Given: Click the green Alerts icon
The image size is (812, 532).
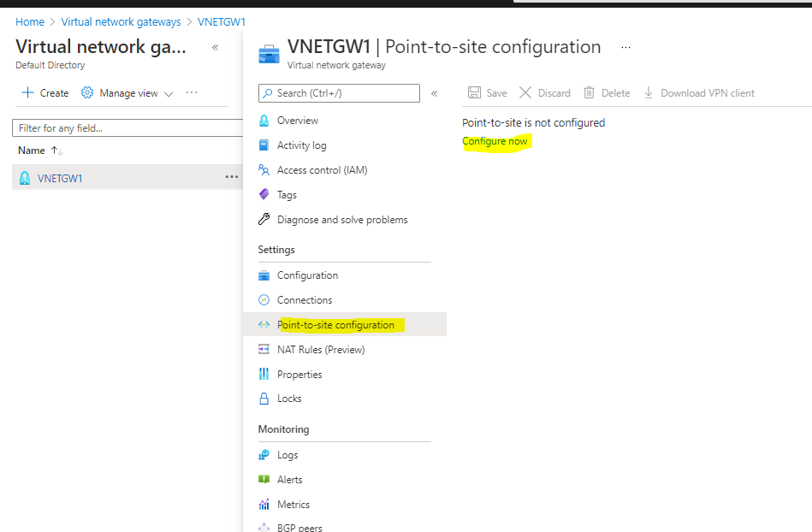Looking at the screenshot, I should point(264,479).
